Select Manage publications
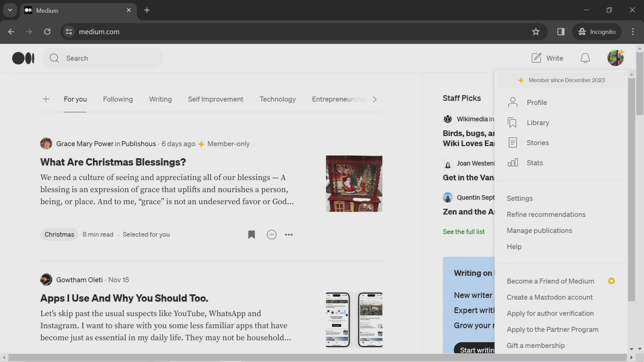The image size is (644, 362). tap(540, 231)
